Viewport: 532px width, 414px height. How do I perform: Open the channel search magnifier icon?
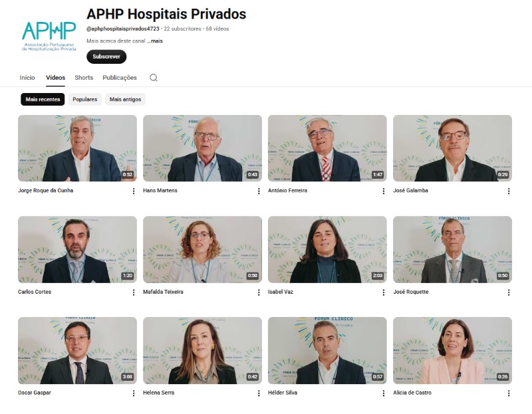click(154, 78)
